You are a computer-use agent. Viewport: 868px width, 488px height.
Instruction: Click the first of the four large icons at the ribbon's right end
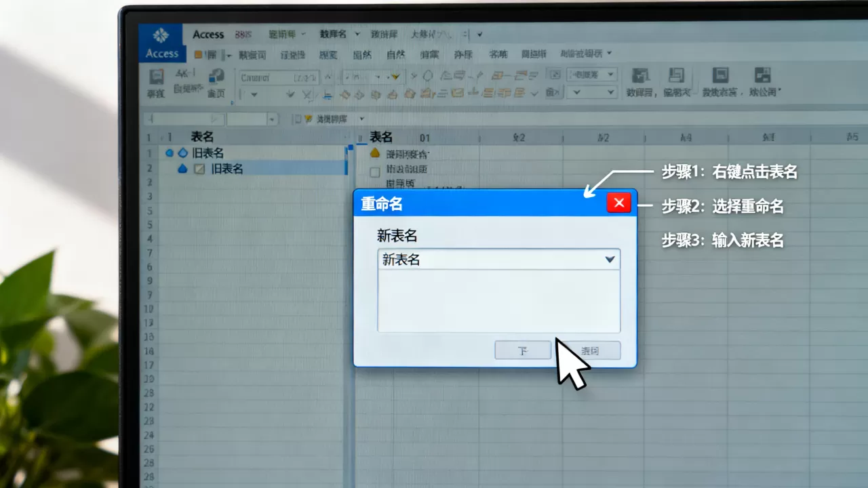click(x=640, y=75)
